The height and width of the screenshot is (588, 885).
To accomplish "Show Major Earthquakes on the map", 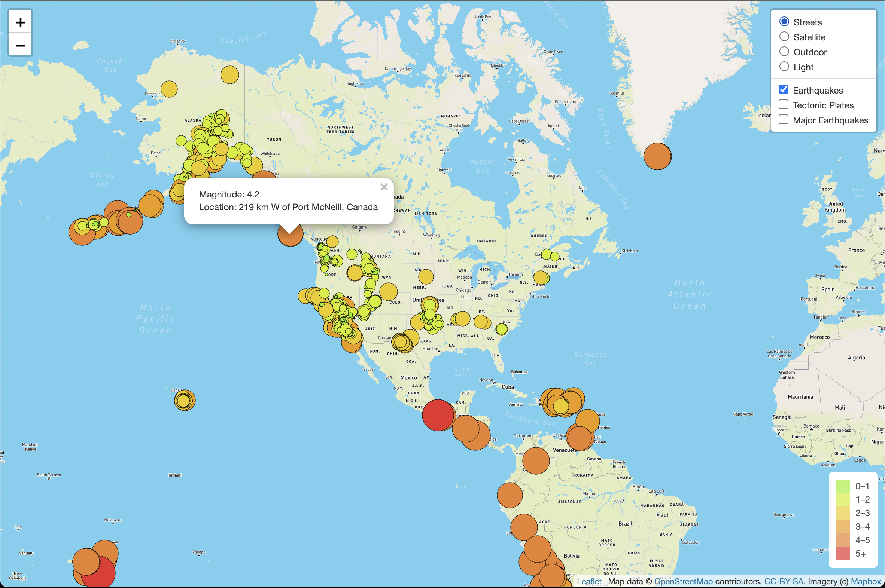I will [x=784, y=119].
